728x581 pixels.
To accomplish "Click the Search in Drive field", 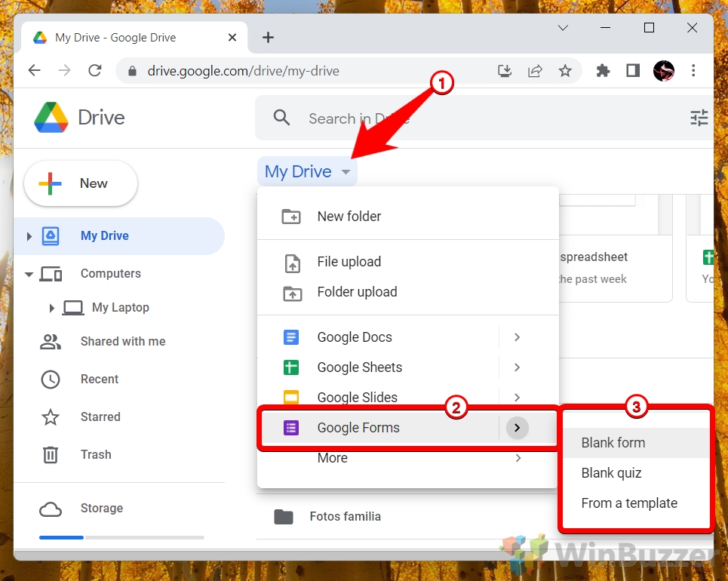I will [483, 118].
